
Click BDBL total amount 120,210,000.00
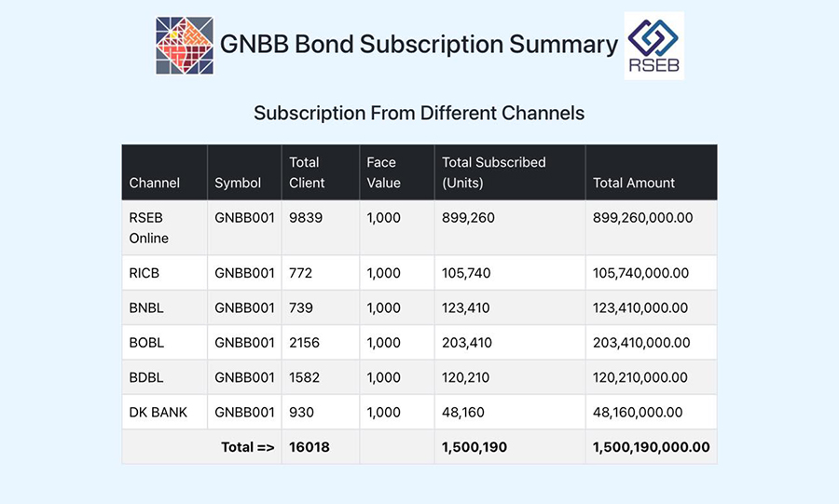pos(640,377)
